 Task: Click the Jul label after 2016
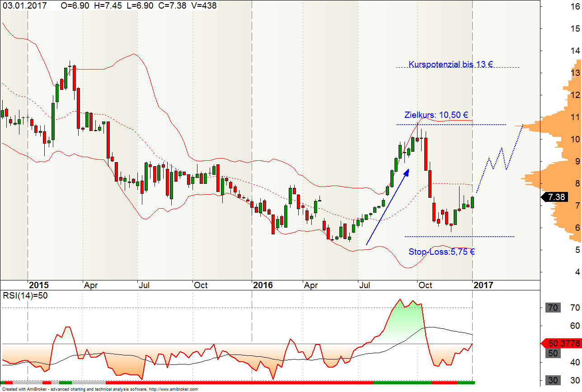click(x=365, y=285)
